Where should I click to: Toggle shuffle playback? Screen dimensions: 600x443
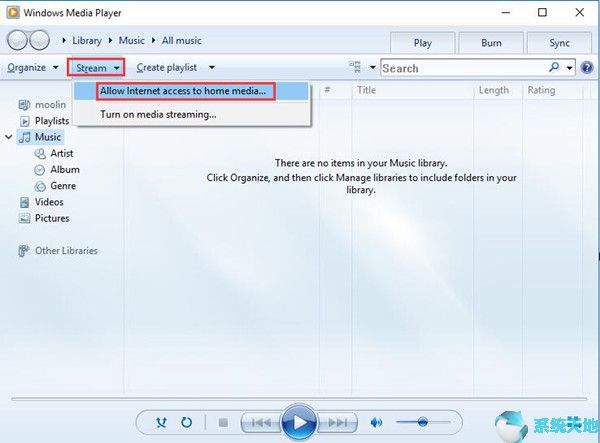pyautogui.click(x=161, y=422)
